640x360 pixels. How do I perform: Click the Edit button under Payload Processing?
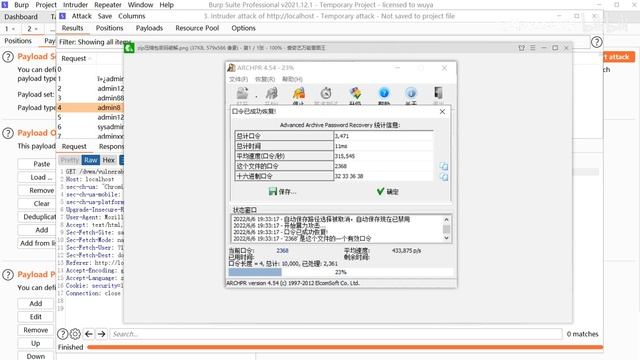[36, 317]
